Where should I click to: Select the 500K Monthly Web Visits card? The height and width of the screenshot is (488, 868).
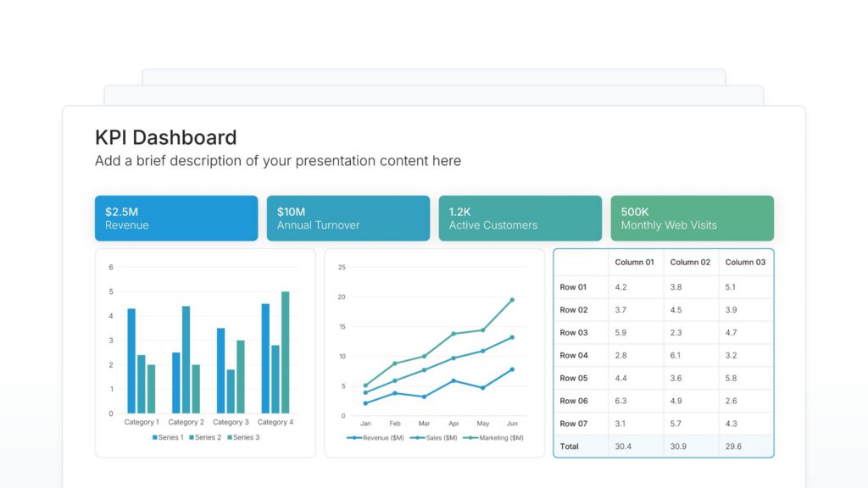coord(692,218)
